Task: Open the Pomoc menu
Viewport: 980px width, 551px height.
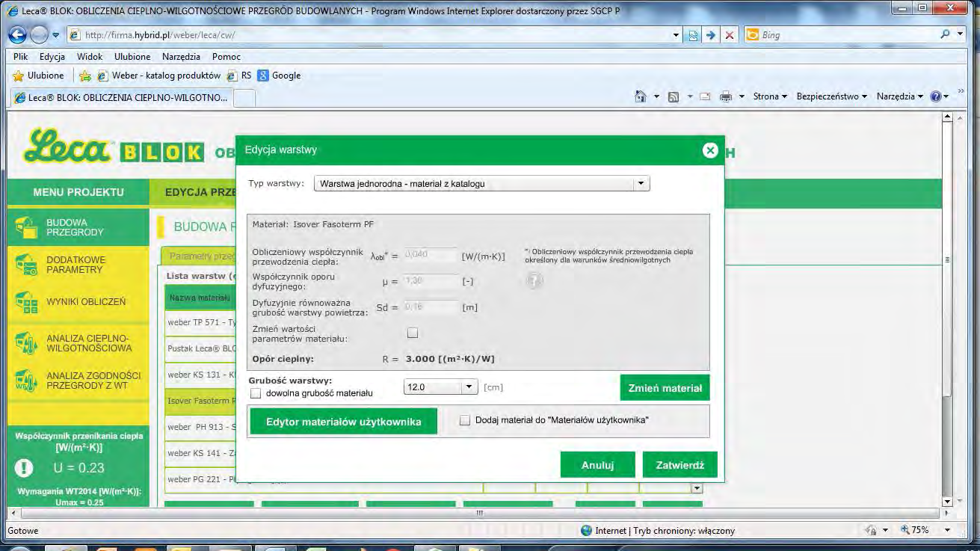Action: pyautogui.click(x=226, y=57)
